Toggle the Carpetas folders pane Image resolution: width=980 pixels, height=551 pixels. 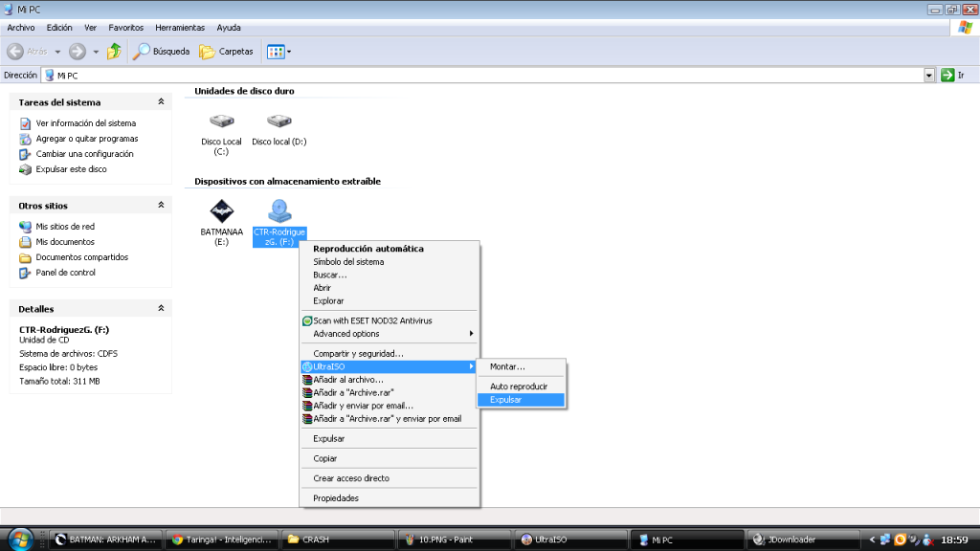click(x=226, y=52)
